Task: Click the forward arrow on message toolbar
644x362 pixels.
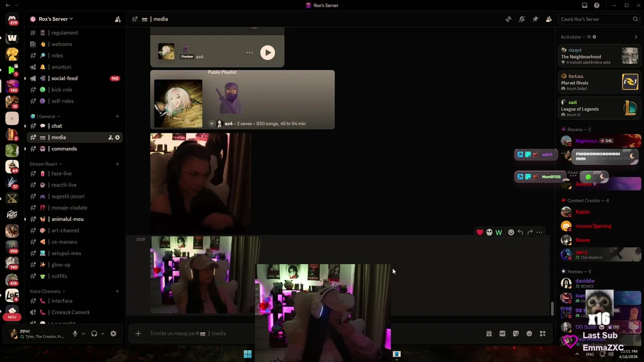Action: click(x=530, y=232)
